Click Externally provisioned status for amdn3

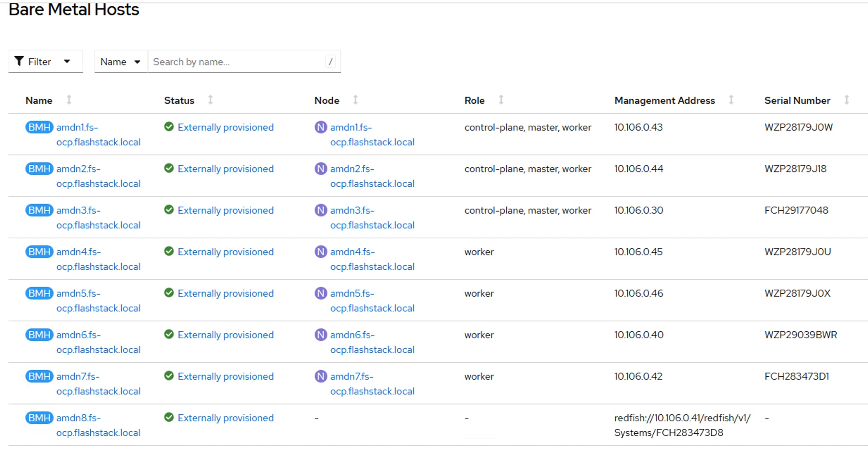pos(225,210)
